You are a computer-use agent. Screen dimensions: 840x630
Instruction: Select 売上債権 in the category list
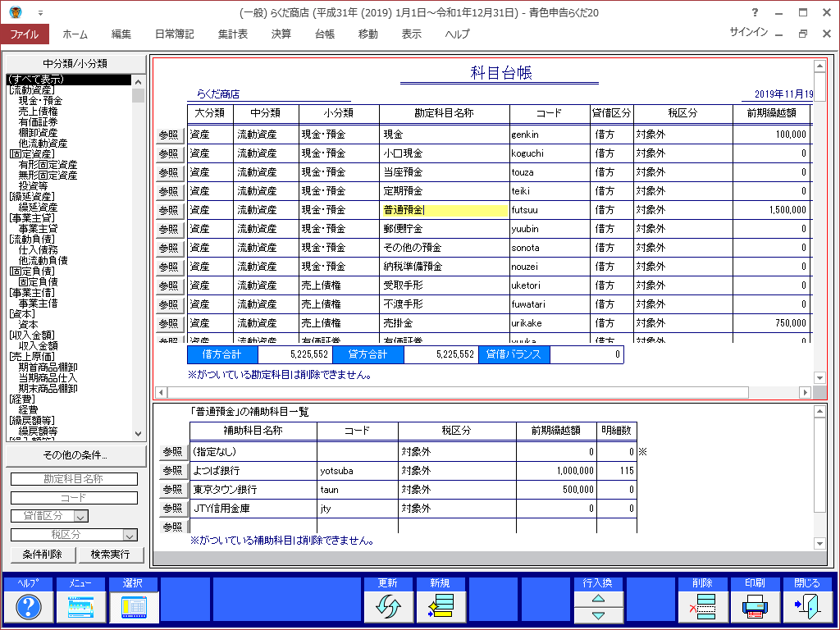click(38, 111)
